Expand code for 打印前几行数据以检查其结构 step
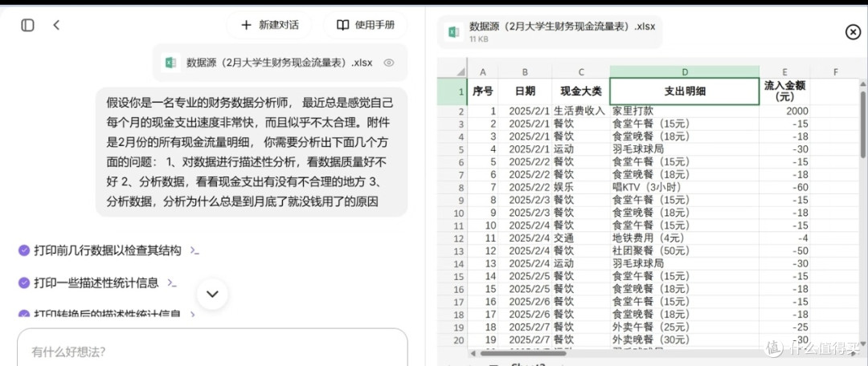Image resolution: width=868 pixels, height=366 pixels. click(194, 250)
